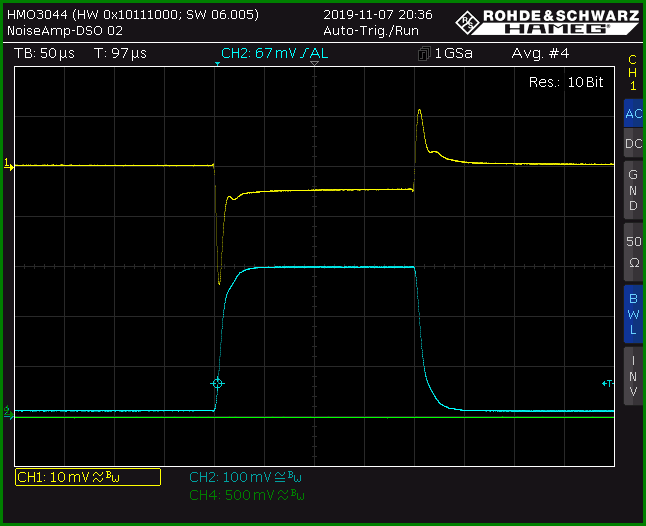Screen dimensions: 646x526
Task: Select the CH2 100 mV channel label
Action: point(246,477)
